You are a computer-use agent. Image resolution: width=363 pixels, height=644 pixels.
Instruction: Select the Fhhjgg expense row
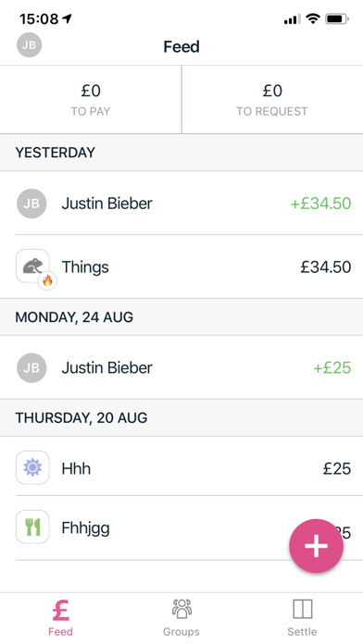pyautogui.click(x=181, y=527)
